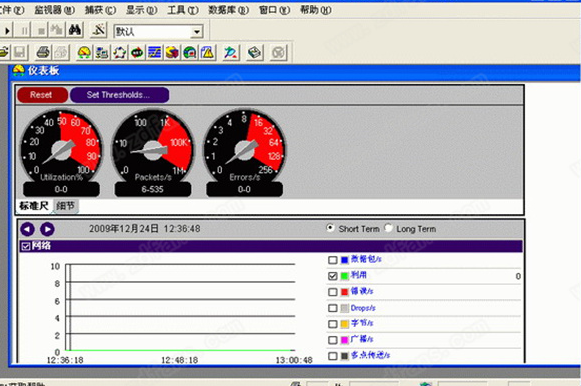Click the printer icon in toolbar

(x=43, y=53)
